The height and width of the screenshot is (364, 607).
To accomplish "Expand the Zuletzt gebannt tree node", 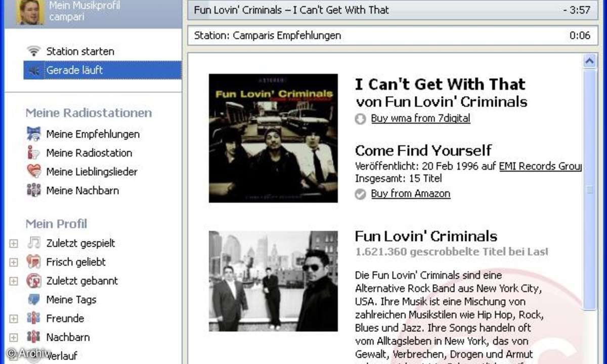I will click(x=14, y=281).
